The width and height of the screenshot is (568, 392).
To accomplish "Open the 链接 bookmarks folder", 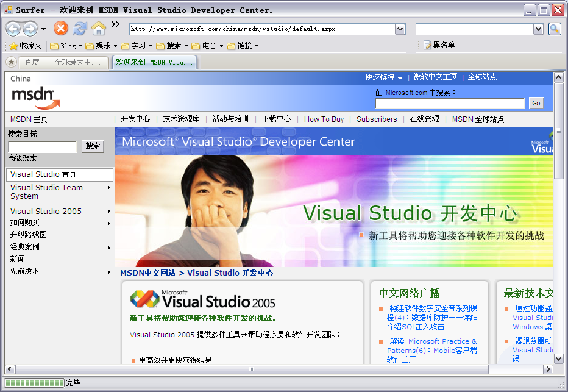I will click(x=243, y=46).
